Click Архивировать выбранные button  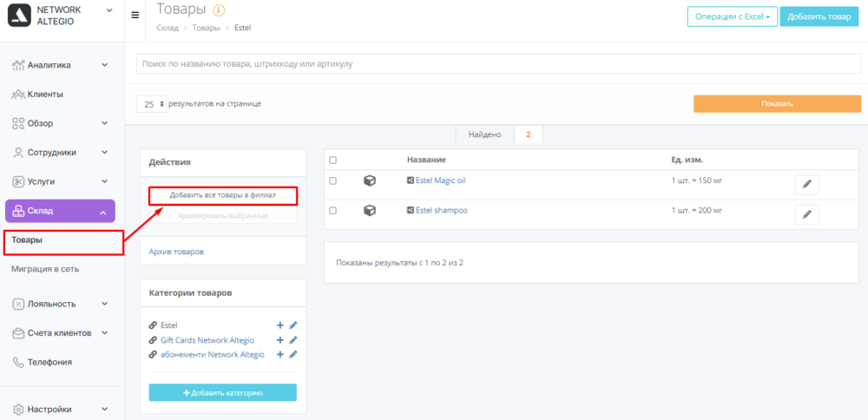222,216
